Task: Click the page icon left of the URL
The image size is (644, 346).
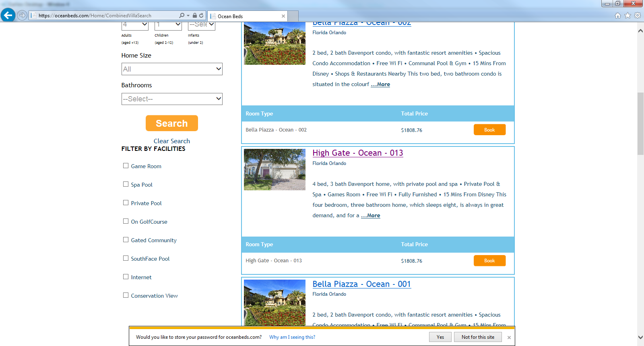Action: coord(33,16)
